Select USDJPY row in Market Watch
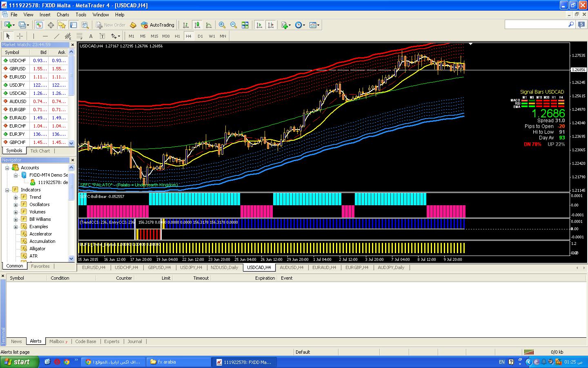This screenshot has height=368, width=588. point(35,85)
